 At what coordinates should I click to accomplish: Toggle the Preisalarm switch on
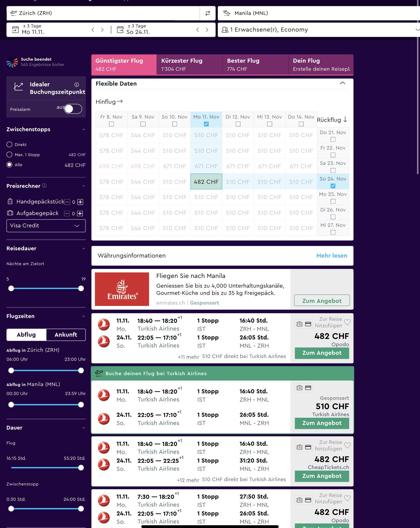(73, 109)
